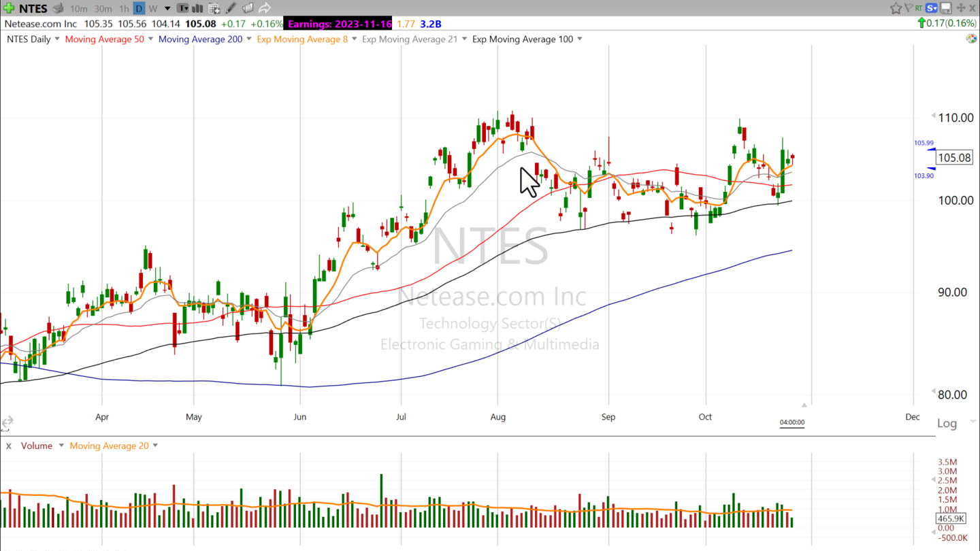Select the Daily (D) timeframe

coord(139,8)
